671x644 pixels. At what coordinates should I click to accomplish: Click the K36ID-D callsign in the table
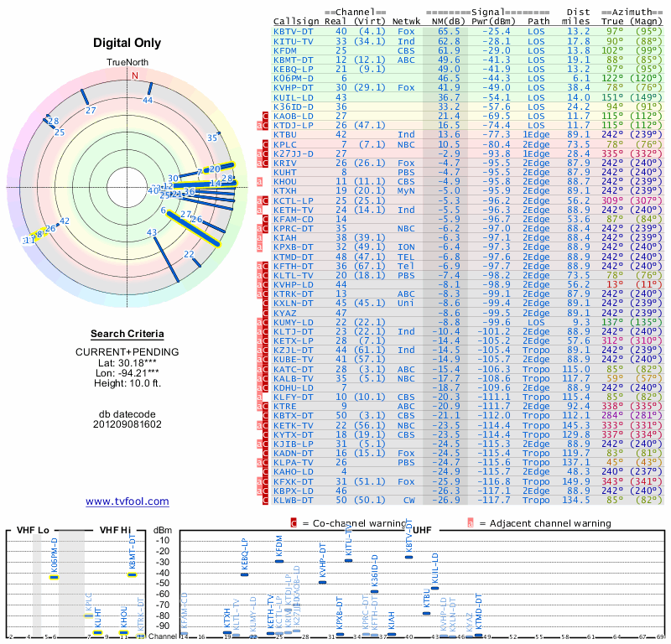pyautogui.click(x=293, y=107)
